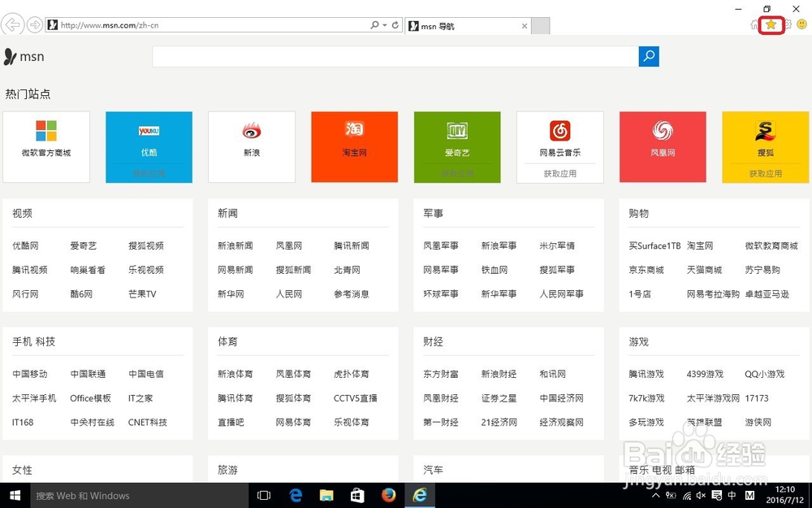Viewport: 812px width, 508px height.
Task: Close the msn 导航 tab
Action: point(525,26)
